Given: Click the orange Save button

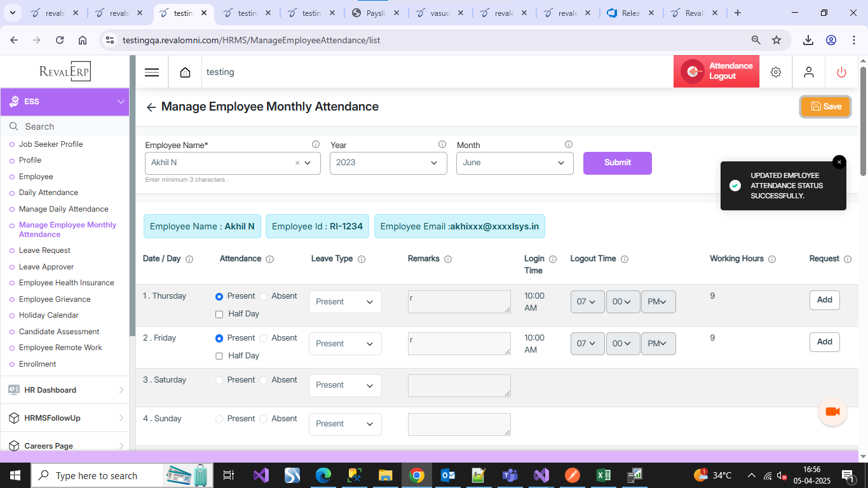Looking at the screenshot, I should [825, 107].
